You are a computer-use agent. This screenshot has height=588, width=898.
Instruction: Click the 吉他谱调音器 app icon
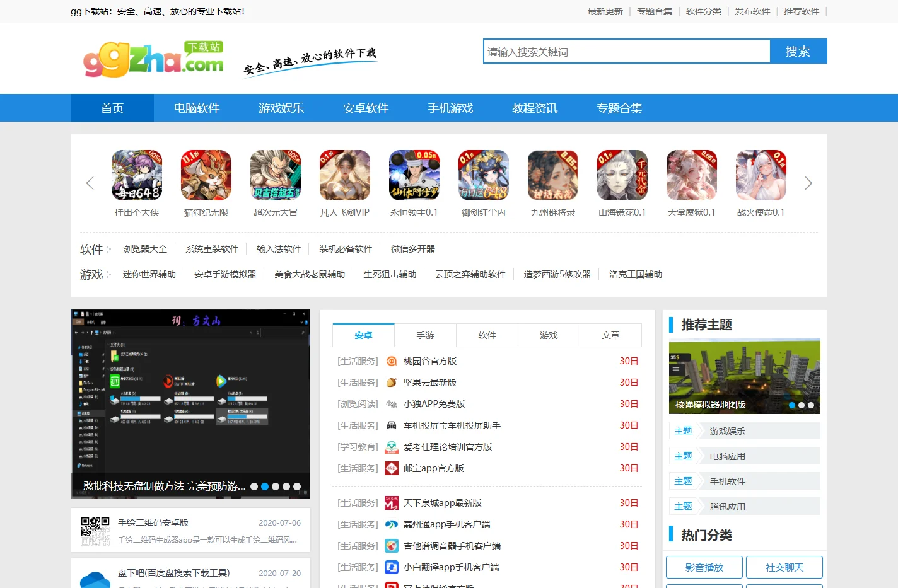point(392,546)
